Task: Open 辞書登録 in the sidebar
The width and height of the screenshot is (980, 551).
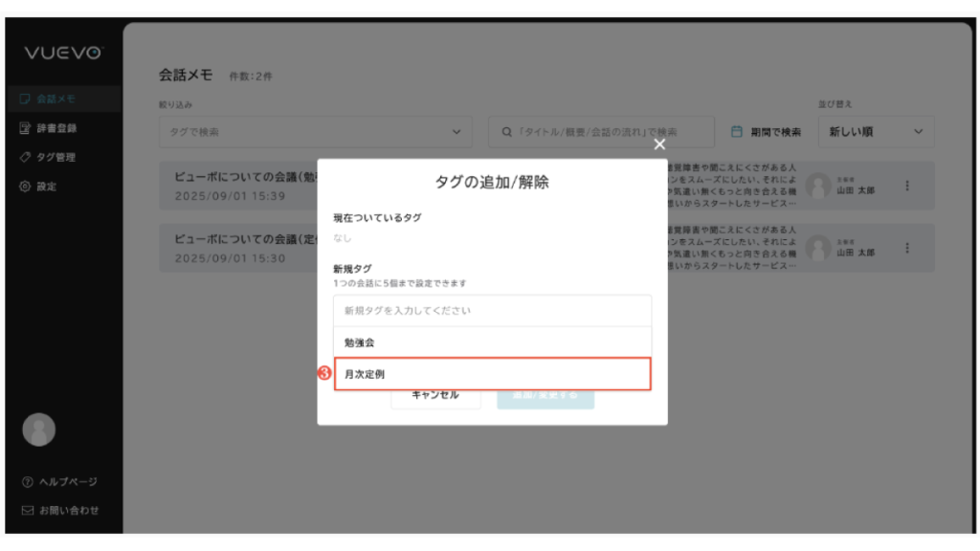Action: (56, 128)
